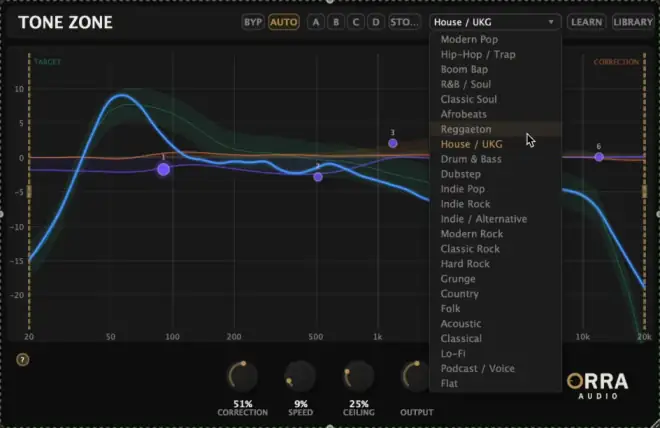The height and width of the screenshot is (428, 660).
Task: Click the CORRECTION knob
Action: [x=242, y=376]
